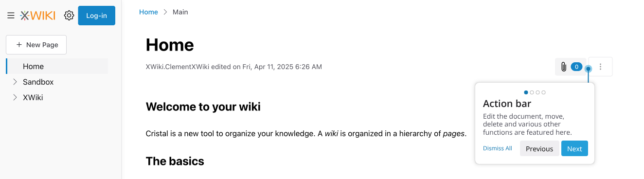Open XWiki page from navigation tree
This screenshot has width=644, height=179.
[x=33, y=97]
